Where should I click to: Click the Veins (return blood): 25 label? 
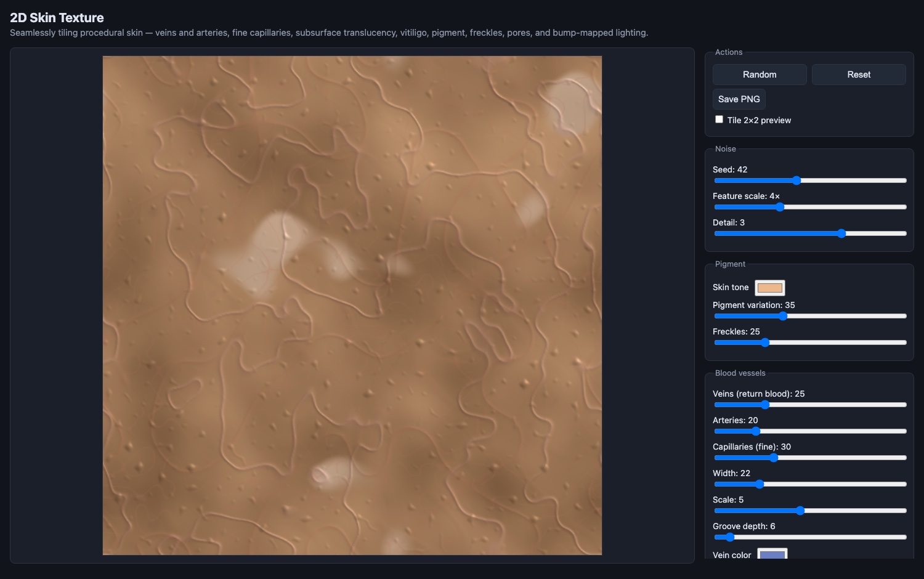759,394
